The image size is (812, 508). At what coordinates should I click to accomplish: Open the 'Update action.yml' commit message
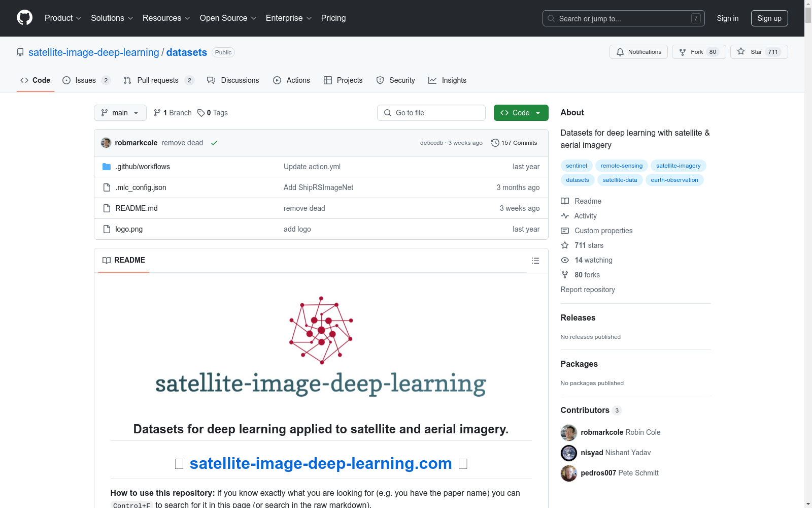pos(312,167)
